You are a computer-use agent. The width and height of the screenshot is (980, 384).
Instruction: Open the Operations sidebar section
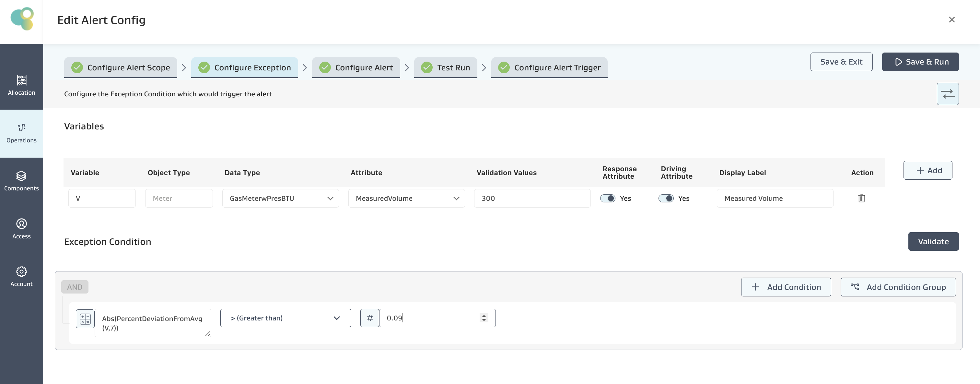tap(21, 133)
